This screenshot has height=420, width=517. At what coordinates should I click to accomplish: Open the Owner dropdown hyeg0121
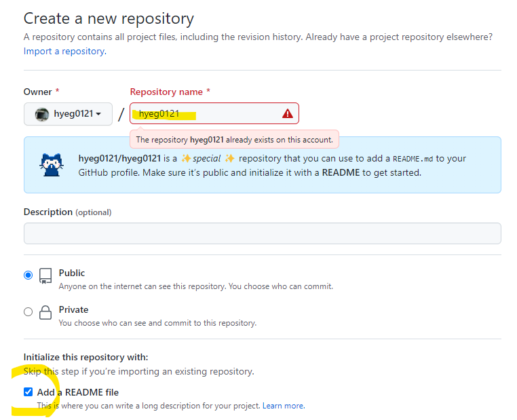point(68,114)
